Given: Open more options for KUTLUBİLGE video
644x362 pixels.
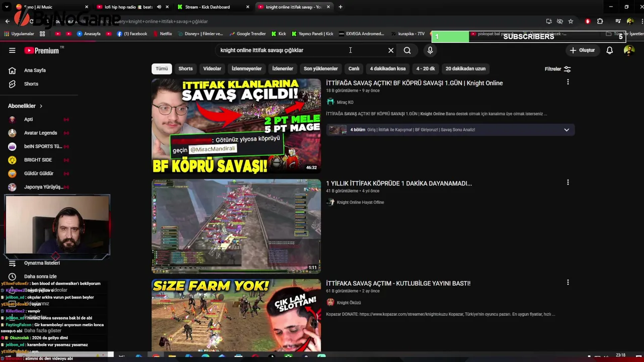Looking at the screenshot, I should pyautogui.click(x=568, y=283).
